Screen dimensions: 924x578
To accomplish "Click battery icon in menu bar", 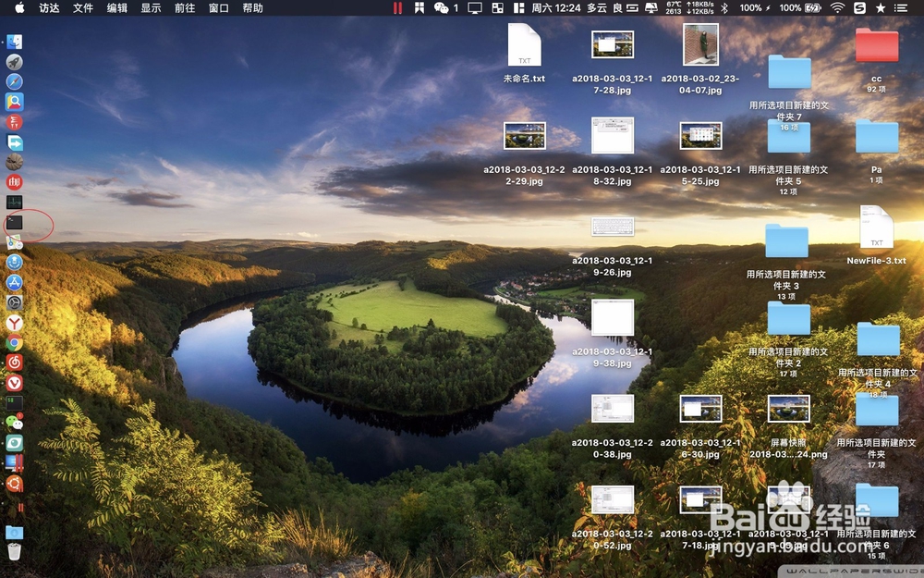I will pyautogui.click(x=813, y=7).
